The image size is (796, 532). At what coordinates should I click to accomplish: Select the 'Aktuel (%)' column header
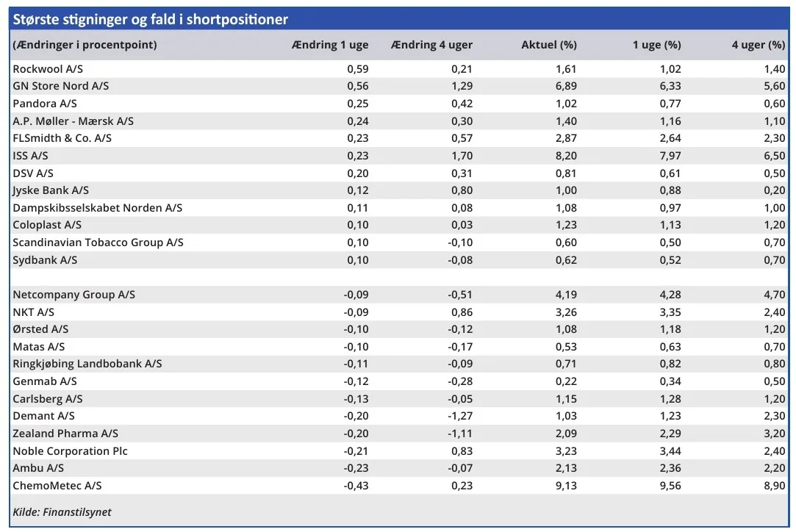[548, 45]
